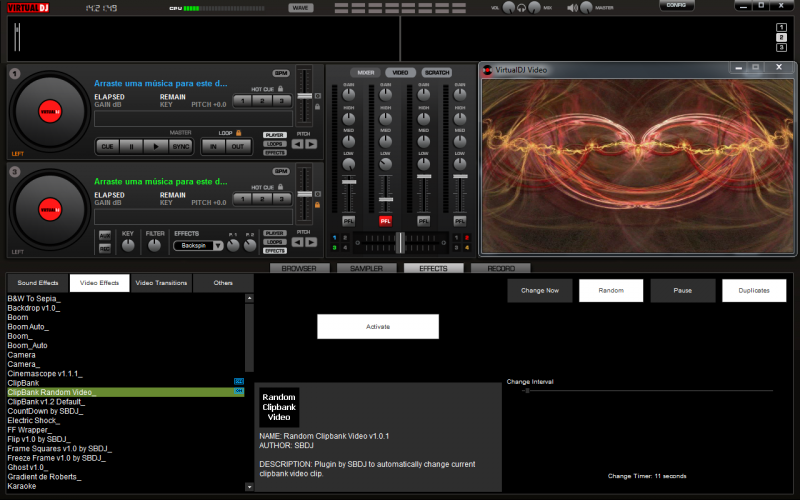Pause deck 1 playback
The width and height of the screenshot is (800, 500).
click(x=131, y=146)
